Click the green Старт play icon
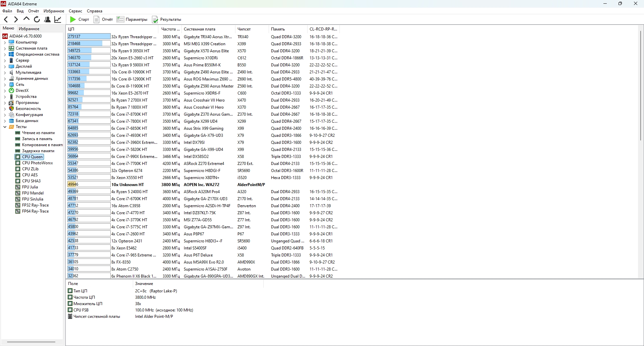 coord(73,19)
